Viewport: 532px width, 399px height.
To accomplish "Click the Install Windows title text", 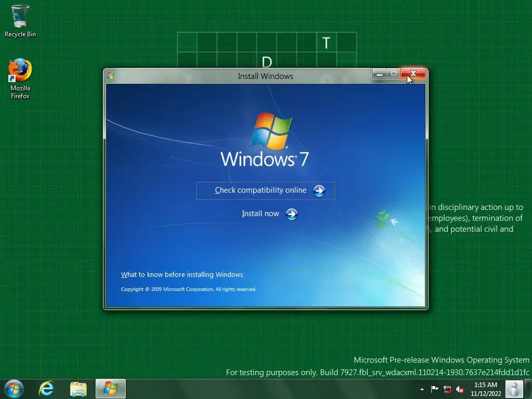I will pyautogui.click(x=265, y=76).
